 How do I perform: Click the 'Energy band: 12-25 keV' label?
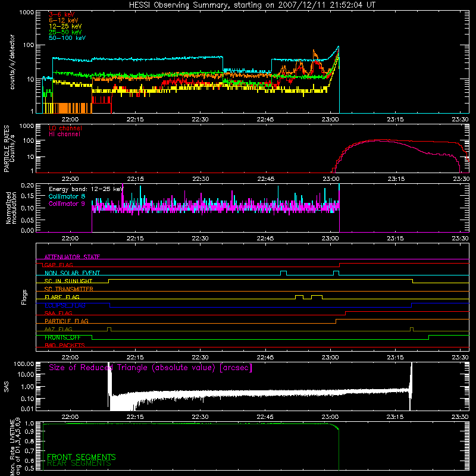[x=86, y=189]
